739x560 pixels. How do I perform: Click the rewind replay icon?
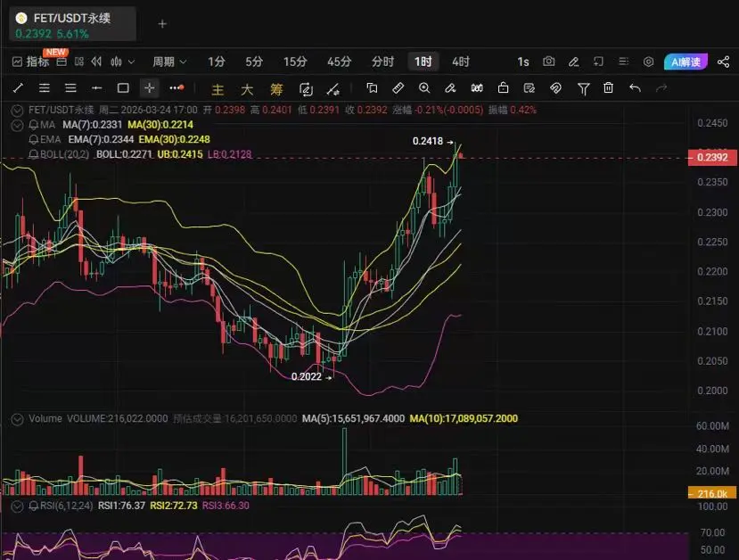(x=96, y=62)
